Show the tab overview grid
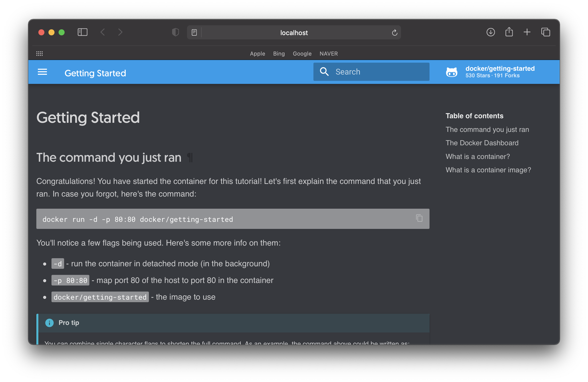588x382 pixels. (x=545, y=32)
